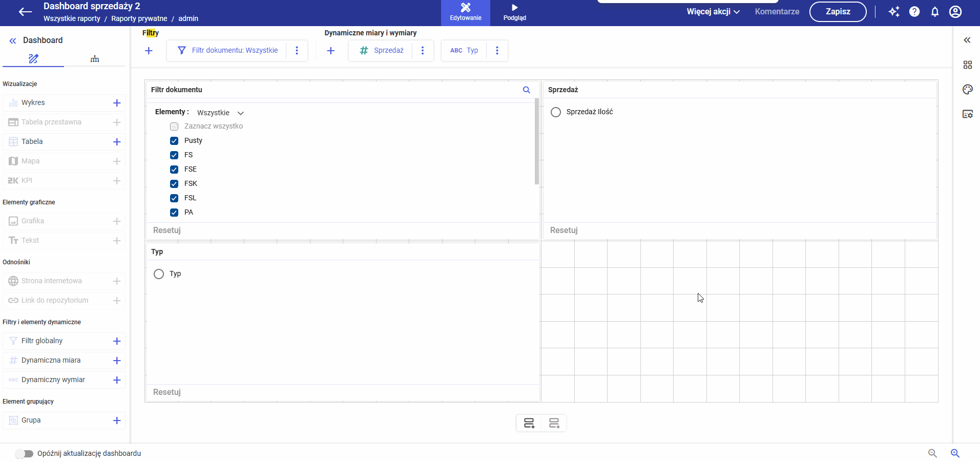Select the Sprzedaż Ilość radio button
Image resolution: width=980 pixels, height=462 pixels.
(556, 112)
